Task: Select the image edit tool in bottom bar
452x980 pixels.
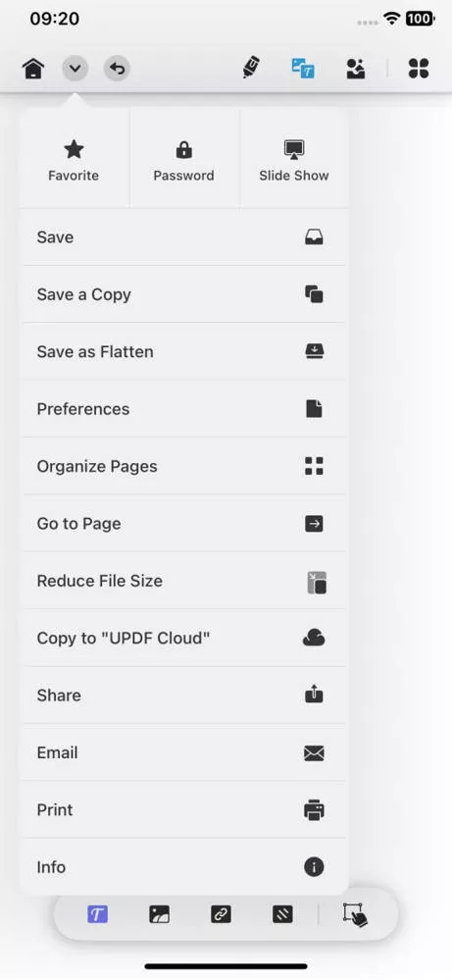Action: coord(159,915)
